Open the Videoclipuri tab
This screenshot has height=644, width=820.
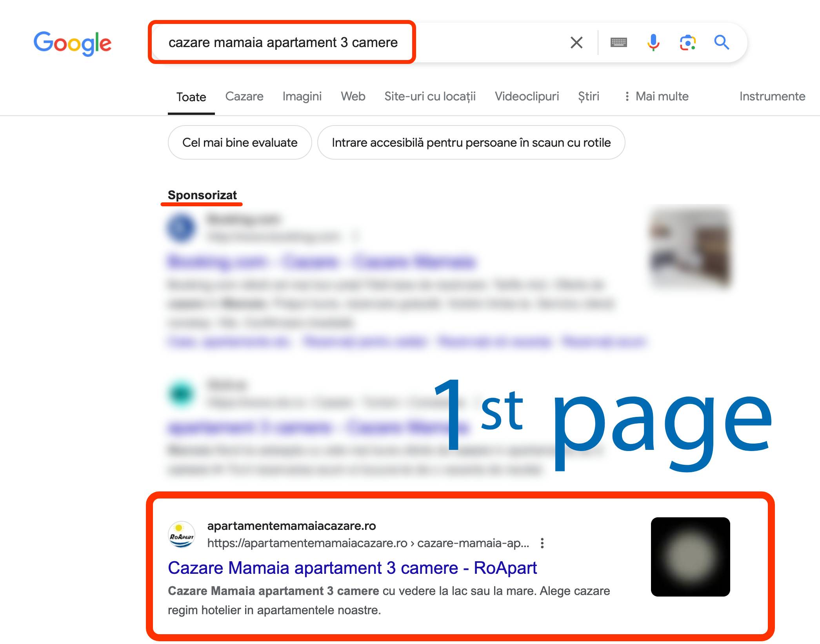527,96
